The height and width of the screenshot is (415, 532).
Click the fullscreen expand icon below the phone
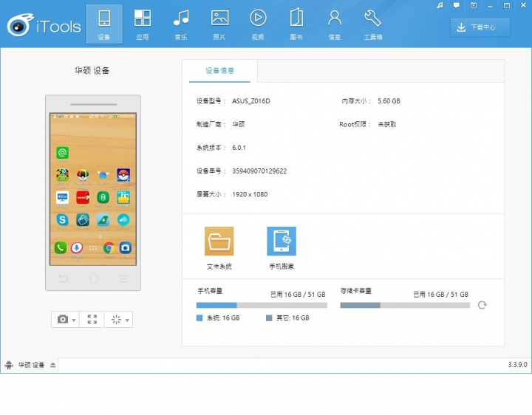pyautogui.click(x=92, y=320)
